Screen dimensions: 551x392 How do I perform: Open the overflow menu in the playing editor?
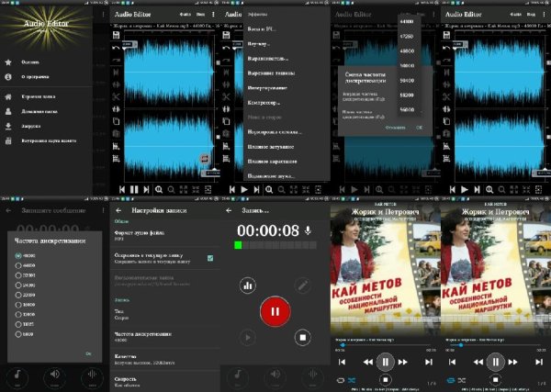click(213, 15)
